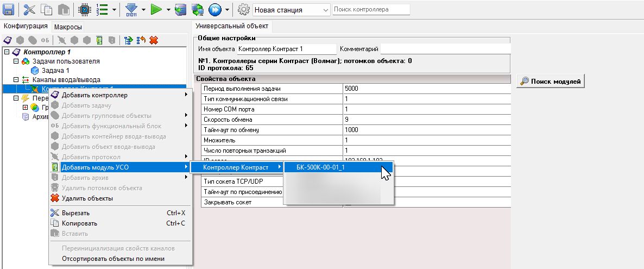Viewport: 644px width, 269px height.
Task: Select Задача 1 in the tree
Action: (55, 71)
